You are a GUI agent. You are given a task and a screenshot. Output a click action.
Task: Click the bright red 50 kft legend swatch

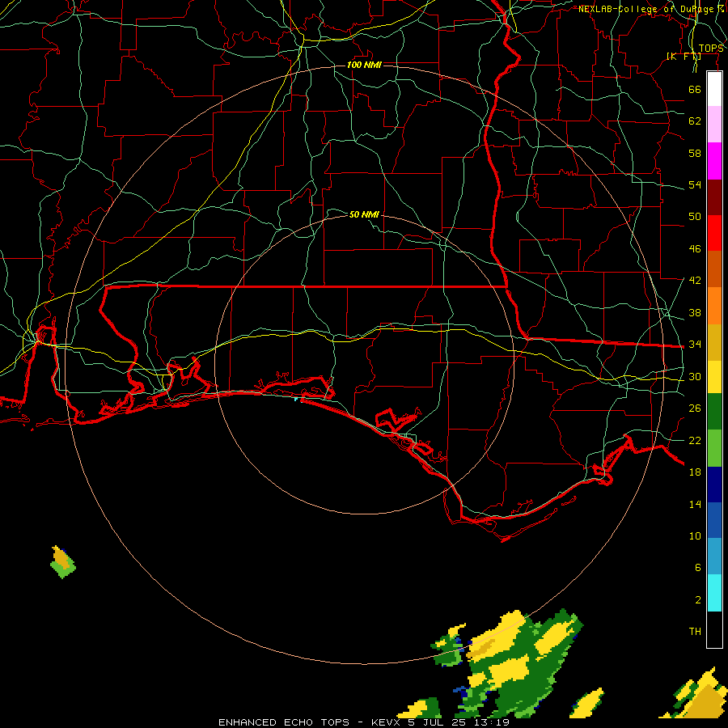pos(714,233)
